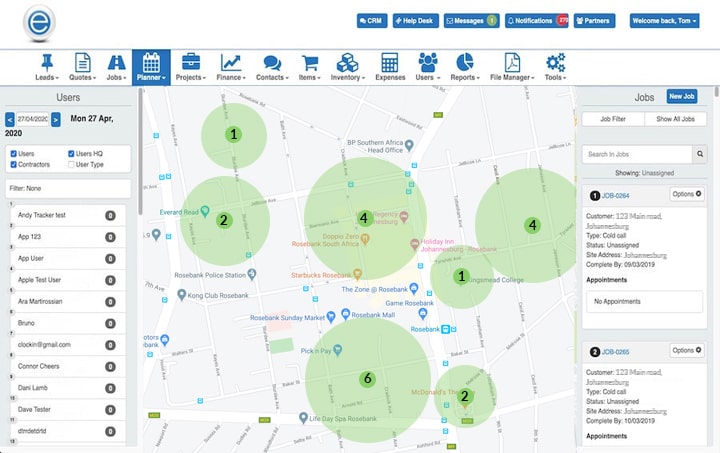This screenshot has height=453, width=720.
Task: Click the search magnifier in Jobs panel
Action: coord(700,154)
